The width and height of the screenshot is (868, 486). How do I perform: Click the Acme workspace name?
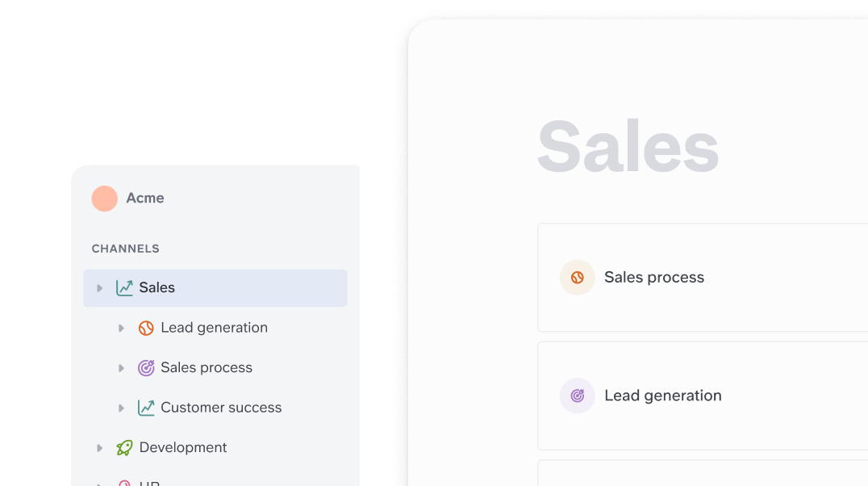pyautogui.click(x=145, y=199)
